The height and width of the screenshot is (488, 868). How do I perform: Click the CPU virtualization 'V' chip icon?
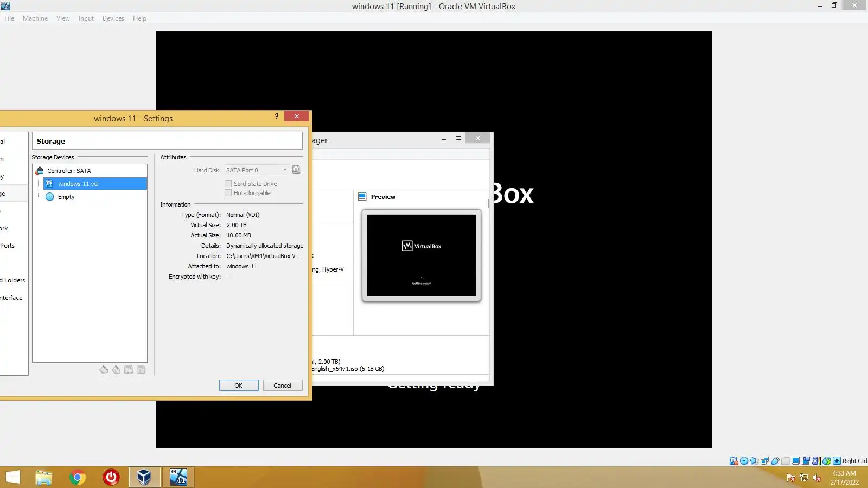tap(816, 461)
